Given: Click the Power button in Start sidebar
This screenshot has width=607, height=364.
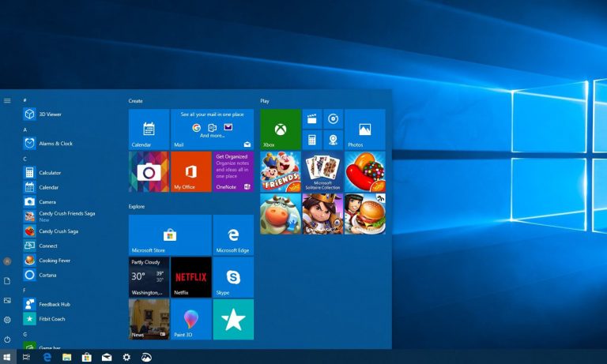Looking at the screenshot, I should point(7,340).
